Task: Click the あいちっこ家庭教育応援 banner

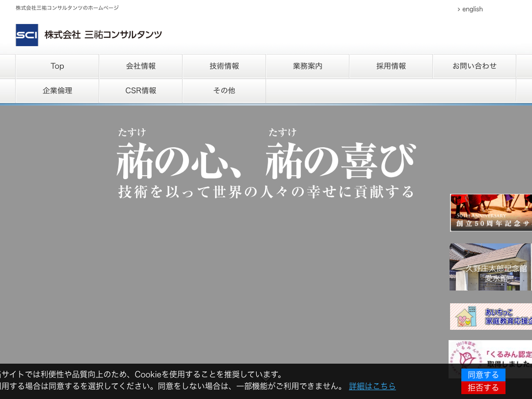Action: 491,317
